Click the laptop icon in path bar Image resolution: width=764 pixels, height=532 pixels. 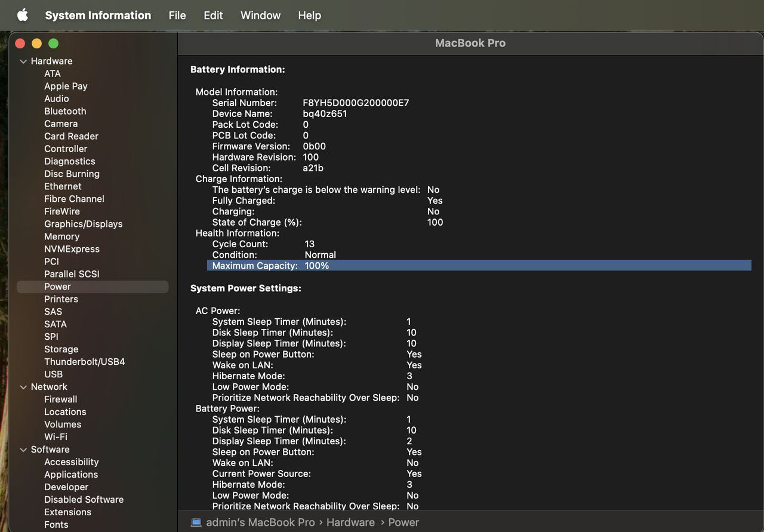pyautogui.click(x=196, y=522)
